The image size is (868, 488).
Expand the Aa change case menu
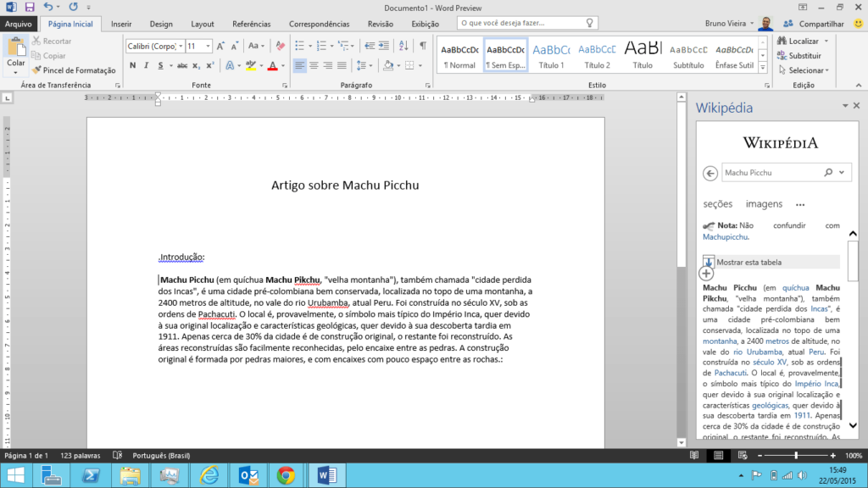256,46
